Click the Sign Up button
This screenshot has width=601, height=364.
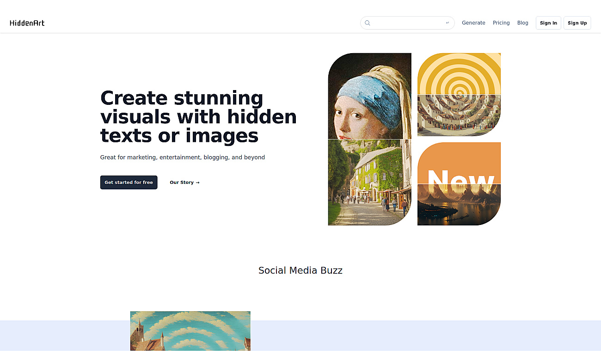(x=577, y=23)
